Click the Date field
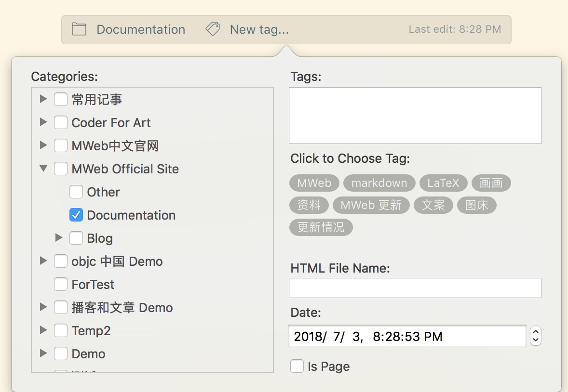This screenshot has width=568, height=392. tap(407, 336)
